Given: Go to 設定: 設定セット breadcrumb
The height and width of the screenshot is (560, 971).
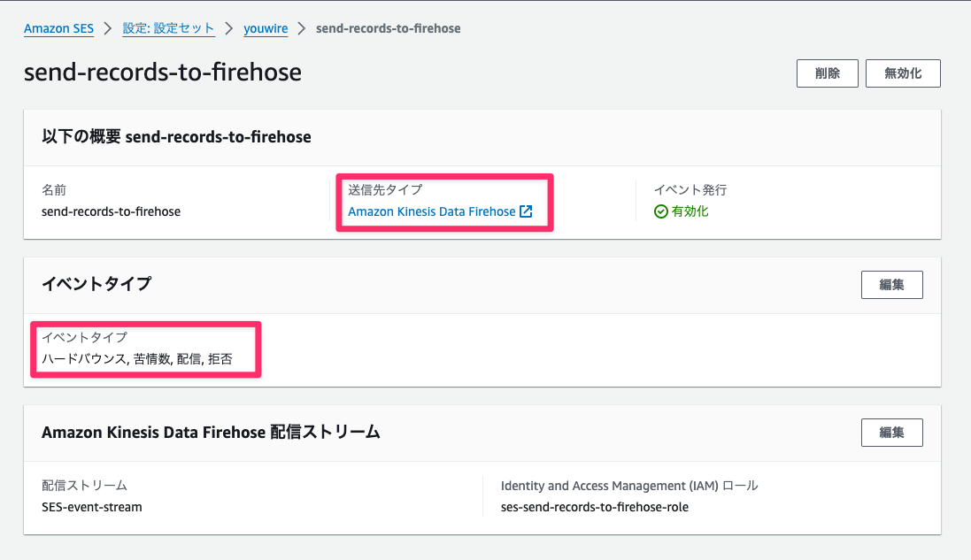Looking at the screenshot, I should click(x=168, y=28).
